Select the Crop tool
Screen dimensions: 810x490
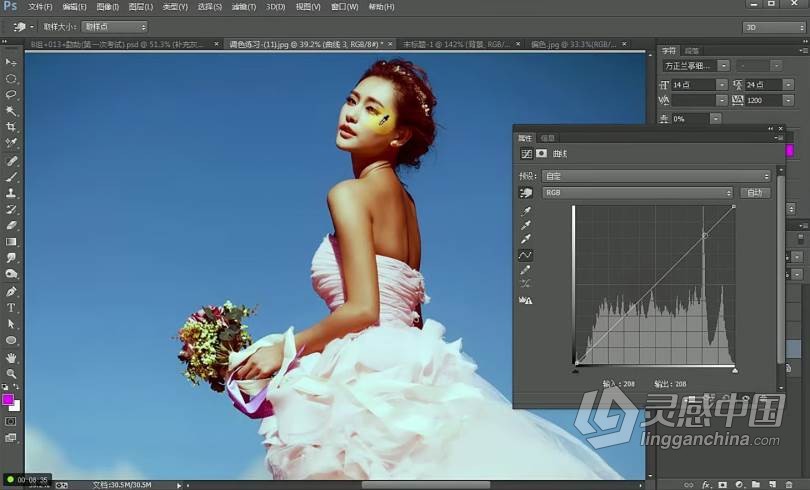(x=11, y=127)
